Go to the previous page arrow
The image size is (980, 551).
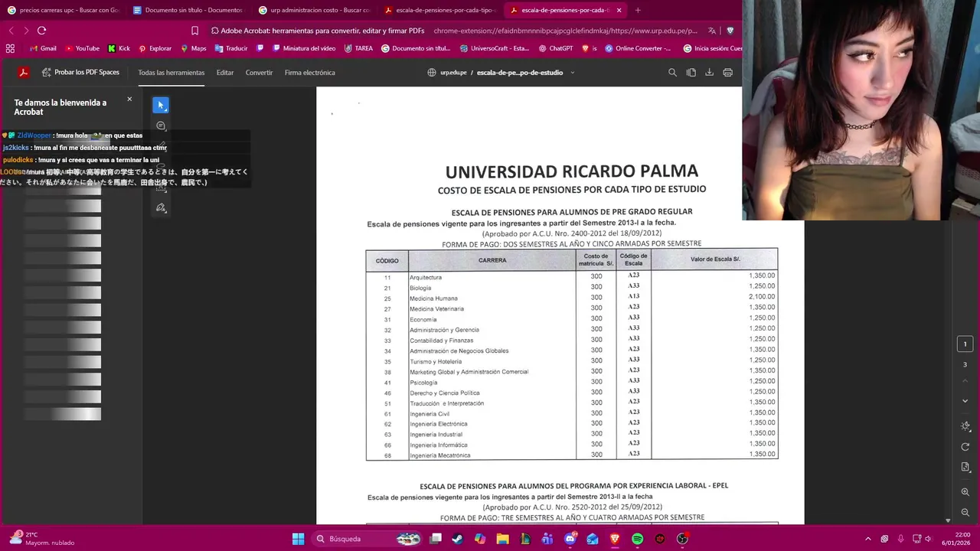click(x=965, y=381)
